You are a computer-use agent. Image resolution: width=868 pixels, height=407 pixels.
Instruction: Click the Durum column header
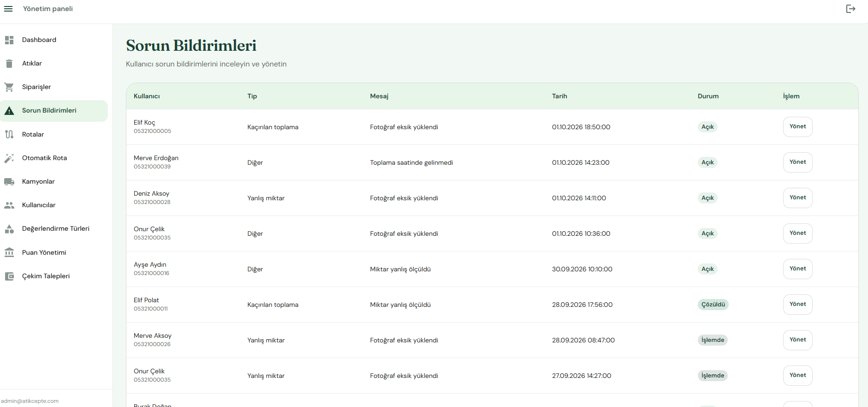coord(708,96)
